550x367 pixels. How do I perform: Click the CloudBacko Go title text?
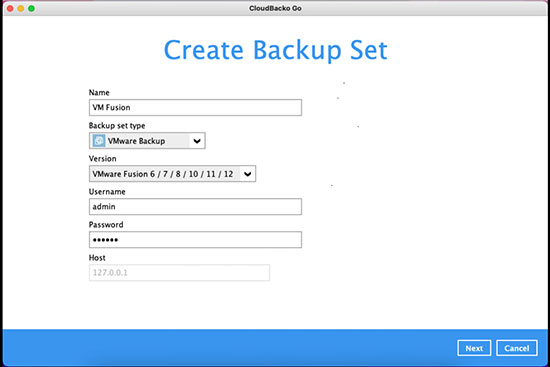coord(275,8)
